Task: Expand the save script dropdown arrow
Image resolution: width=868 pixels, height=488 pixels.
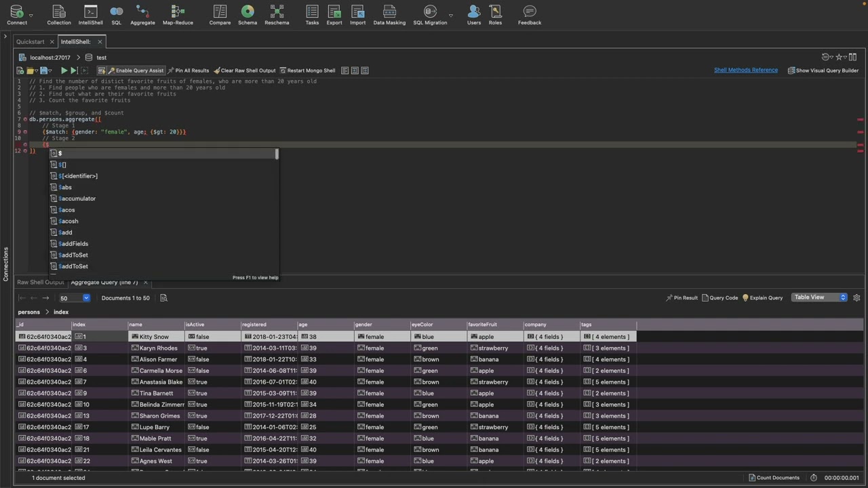Action: point(50,70)
